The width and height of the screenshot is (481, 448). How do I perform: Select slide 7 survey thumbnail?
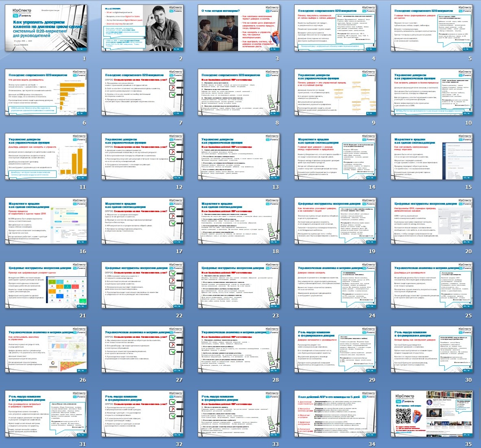pos(143,92)
